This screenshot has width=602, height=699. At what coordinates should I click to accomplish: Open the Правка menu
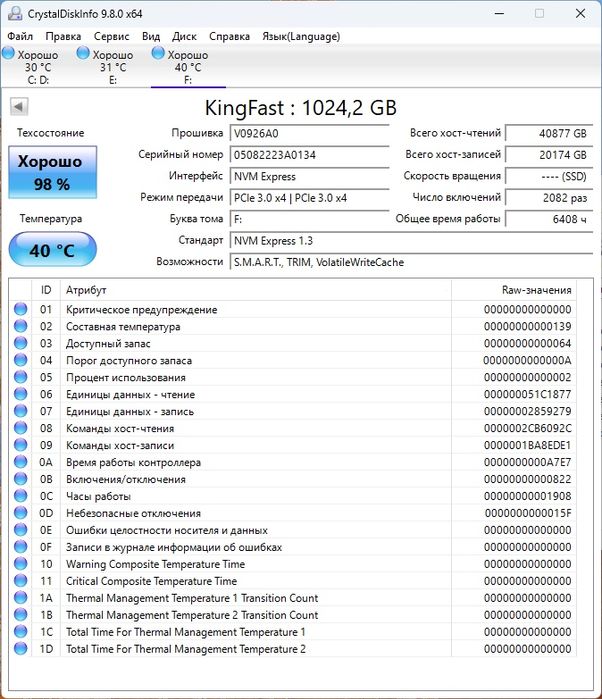tap(63, 36)
